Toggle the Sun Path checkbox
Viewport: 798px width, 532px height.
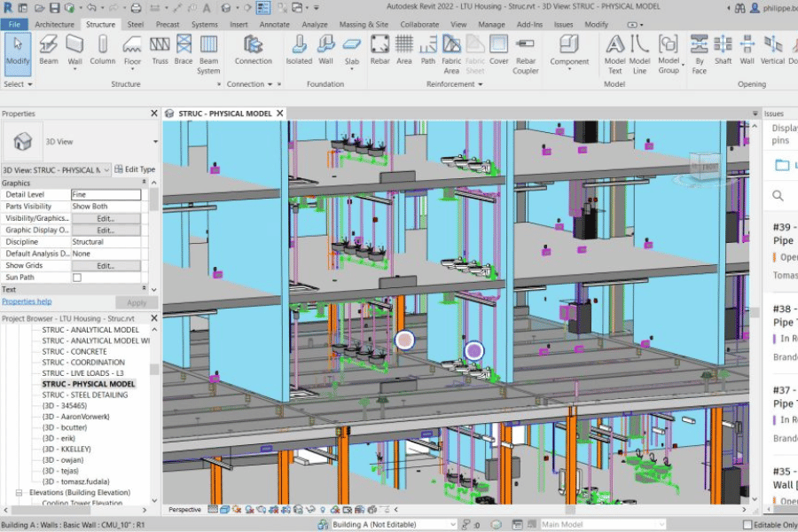pyautogui.click(x=76, y=278)
